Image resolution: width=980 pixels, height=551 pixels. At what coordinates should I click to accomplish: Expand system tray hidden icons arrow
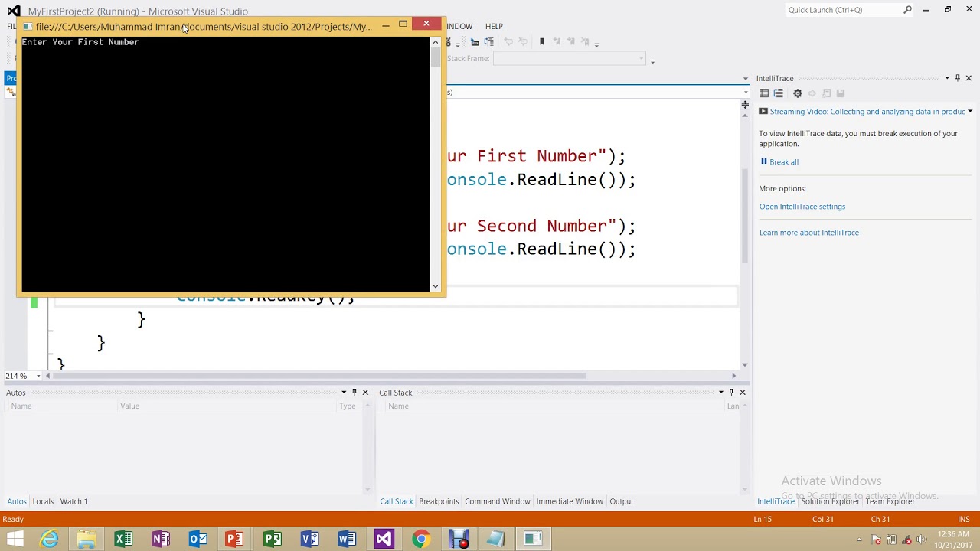coord(859,540)
